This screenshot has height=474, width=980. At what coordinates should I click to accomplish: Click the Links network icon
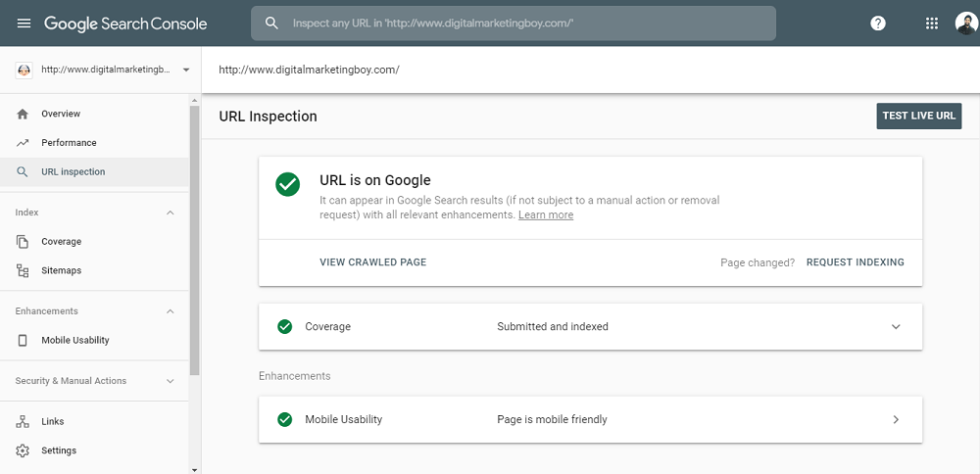(x=23, y=421)
